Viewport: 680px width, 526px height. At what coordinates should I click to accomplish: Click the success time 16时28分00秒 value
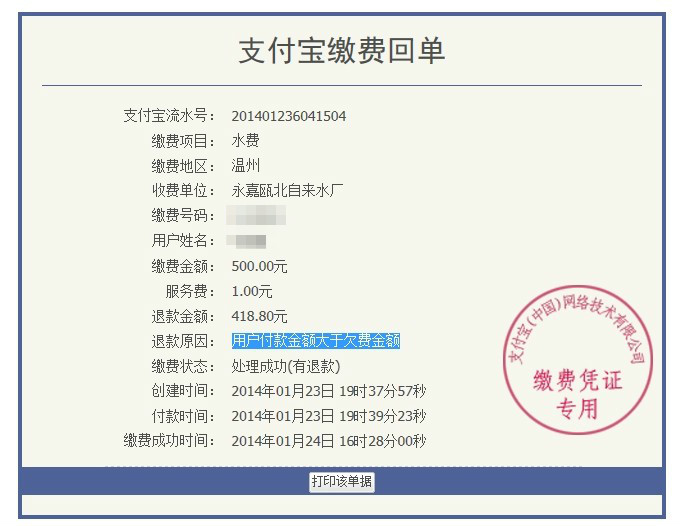[383, 441]
